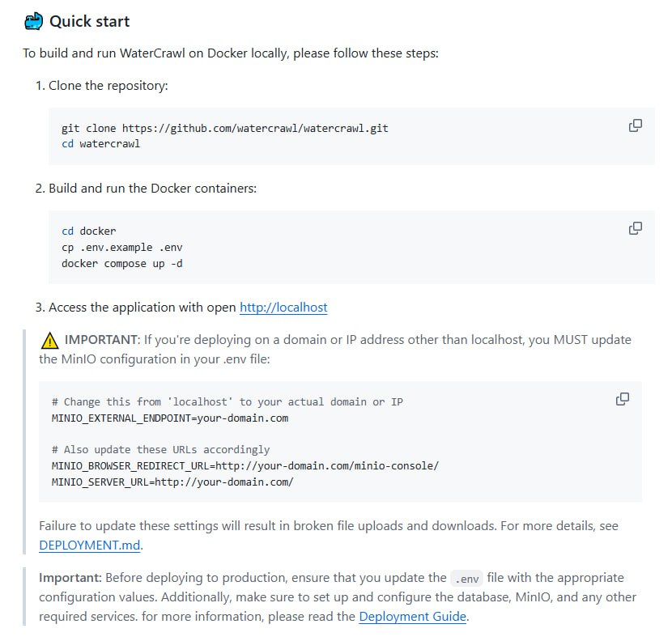Open the Deployment Guide link
Viewport: 672px width, 641px height.
[412, 616]
